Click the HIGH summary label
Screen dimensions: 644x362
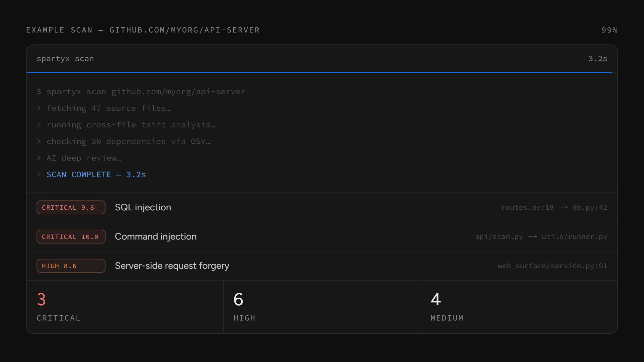244,318
